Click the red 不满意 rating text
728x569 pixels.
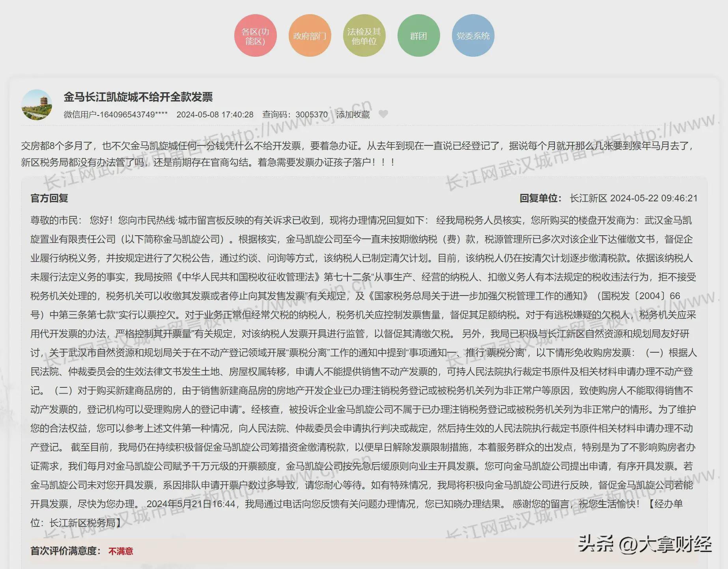121,551
